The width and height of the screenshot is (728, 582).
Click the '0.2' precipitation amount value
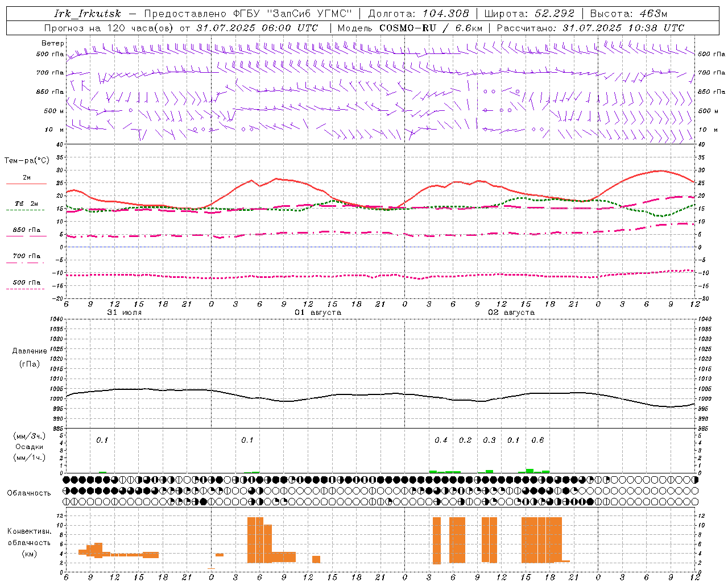pos(465,440)
